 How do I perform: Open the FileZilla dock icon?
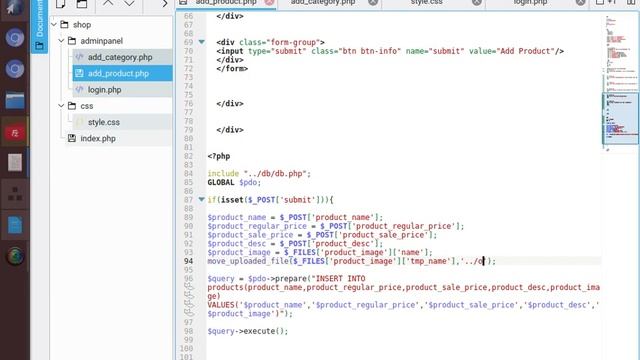[x=15, y=132]
